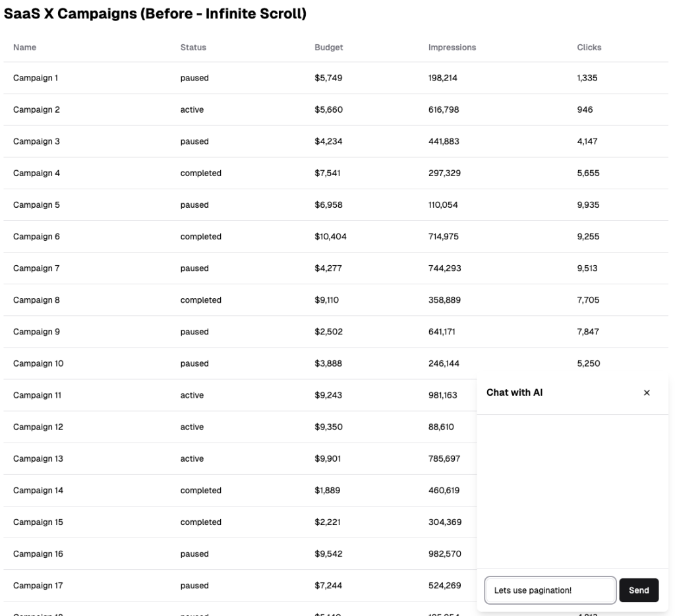Click the Budget column header
675x616 pixels.
[x=329, y=47]
